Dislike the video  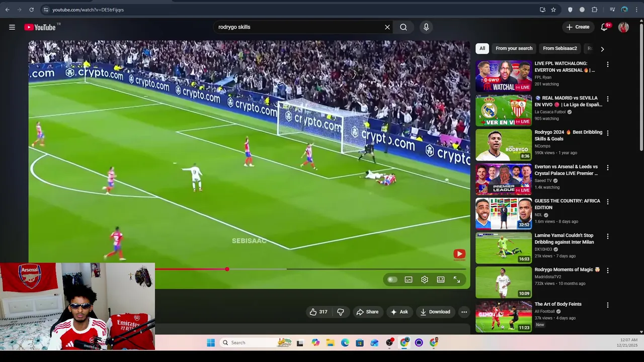[x=341, y=312]
